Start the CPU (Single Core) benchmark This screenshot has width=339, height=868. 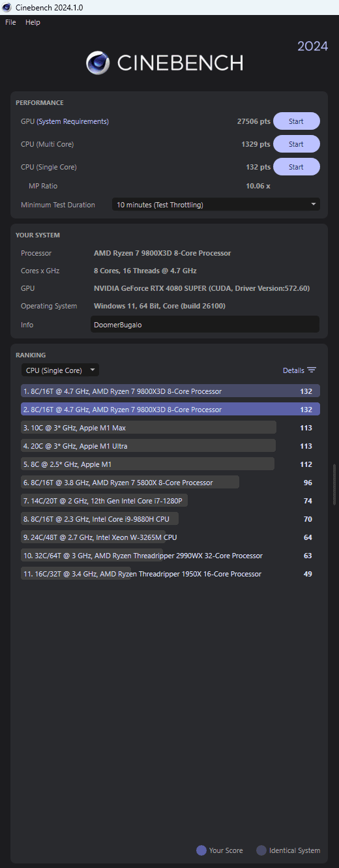coord(296,167)
